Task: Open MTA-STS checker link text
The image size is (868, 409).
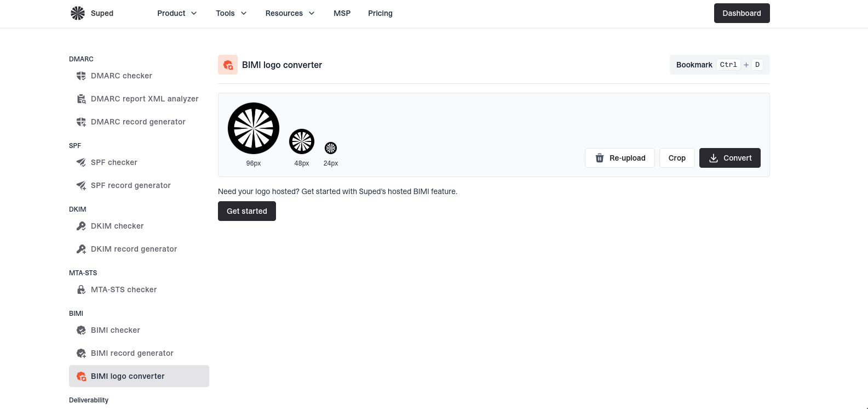Action: click(x=124, y=289)
